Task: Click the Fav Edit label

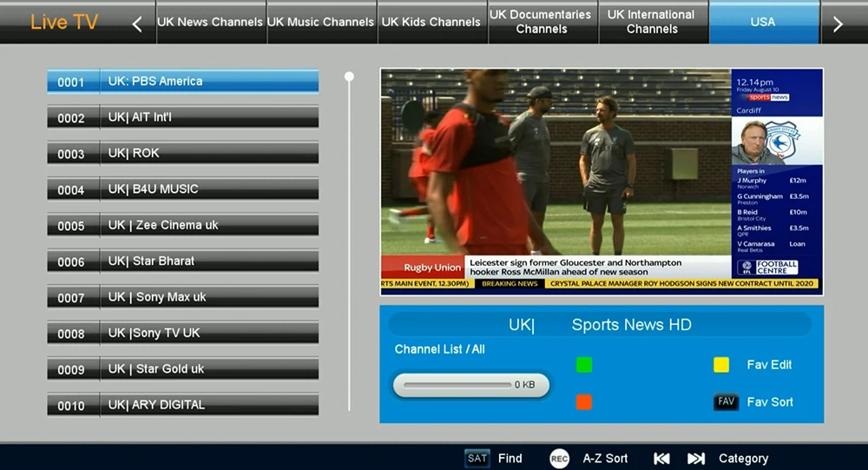Action: click(x=769, y=365)
